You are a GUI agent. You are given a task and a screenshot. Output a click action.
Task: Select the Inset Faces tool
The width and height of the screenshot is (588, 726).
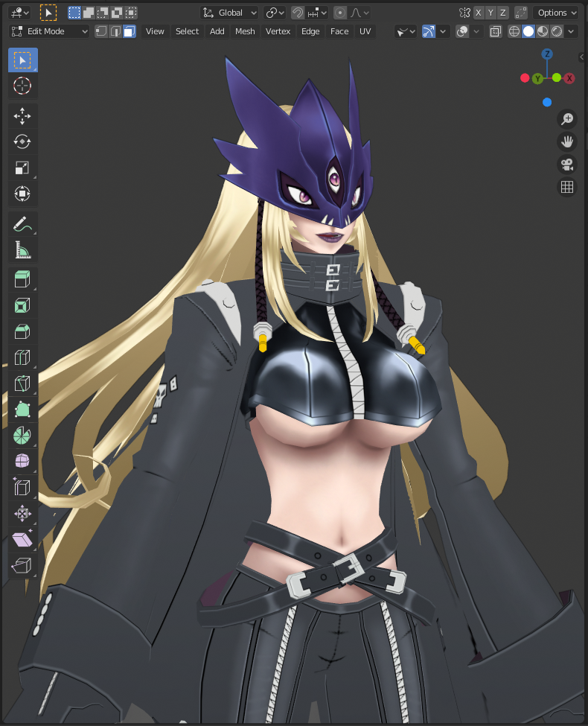tap(22, 305)
